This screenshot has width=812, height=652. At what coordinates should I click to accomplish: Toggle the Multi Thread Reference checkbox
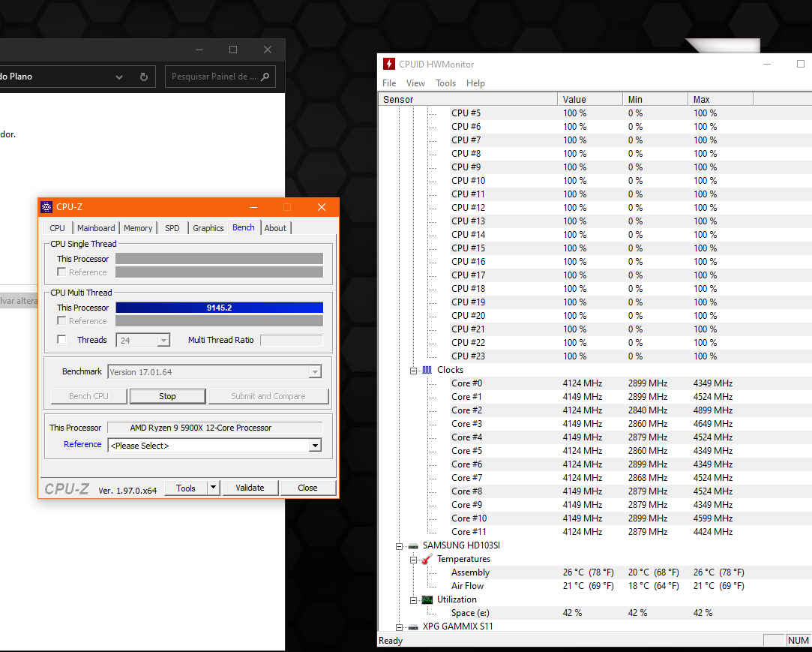(61, 321)
